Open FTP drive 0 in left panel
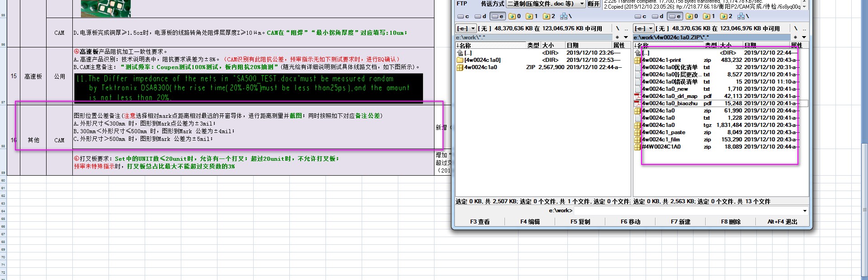This screenshot has height=280, width=868. click(515, 16)
